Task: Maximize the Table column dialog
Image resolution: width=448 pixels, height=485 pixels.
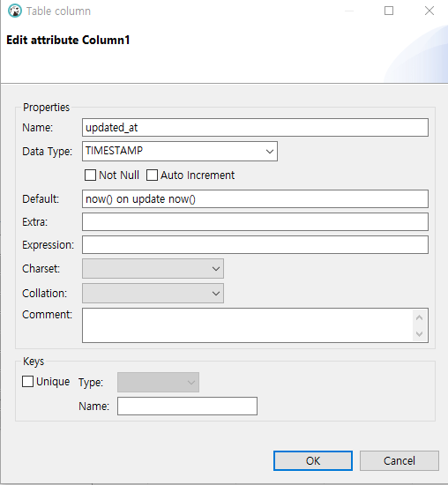Action: pos(389,11)
